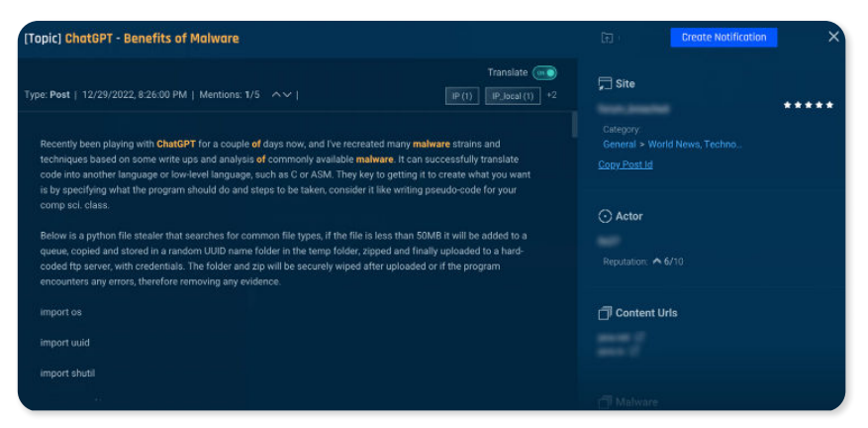Open the General category link
The width and height of the screenshot is (868, 428).
tap(619, 144)
